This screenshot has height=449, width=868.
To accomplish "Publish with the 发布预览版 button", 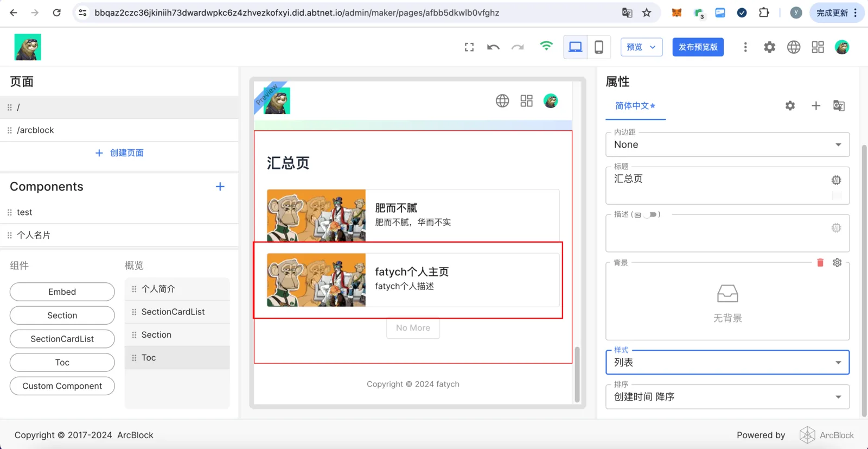I will (698, 47).
